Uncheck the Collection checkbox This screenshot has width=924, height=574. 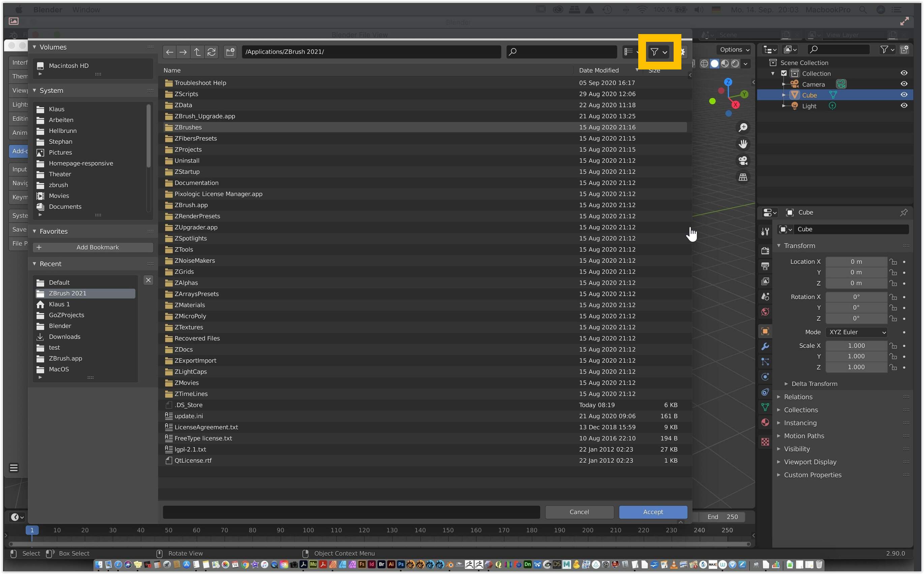(x=784, y=73)
